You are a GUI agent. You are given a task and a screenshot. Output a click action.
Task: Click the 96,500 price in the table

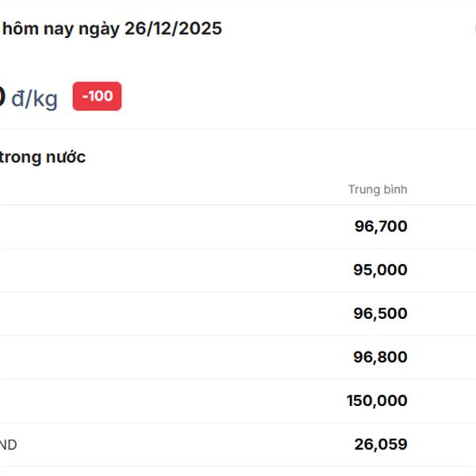(x=380, y=313)
